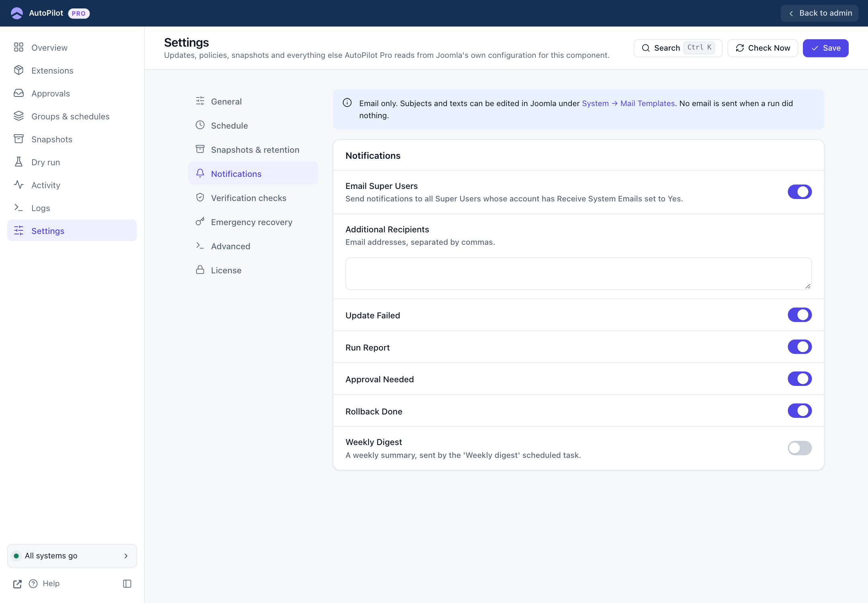Open System → Mail Templates link

628,103
